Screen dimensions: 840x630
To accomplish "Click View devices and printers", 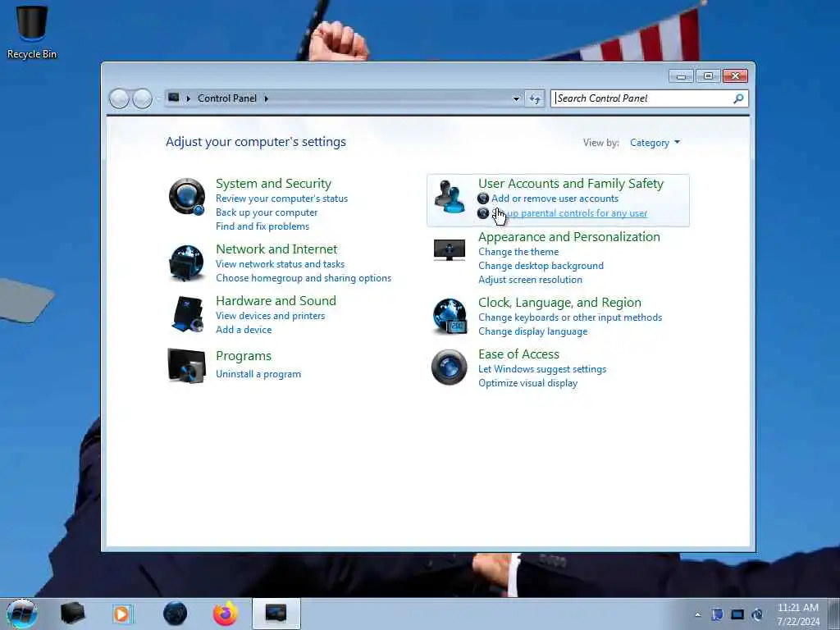I will click(x=271, y=316).
